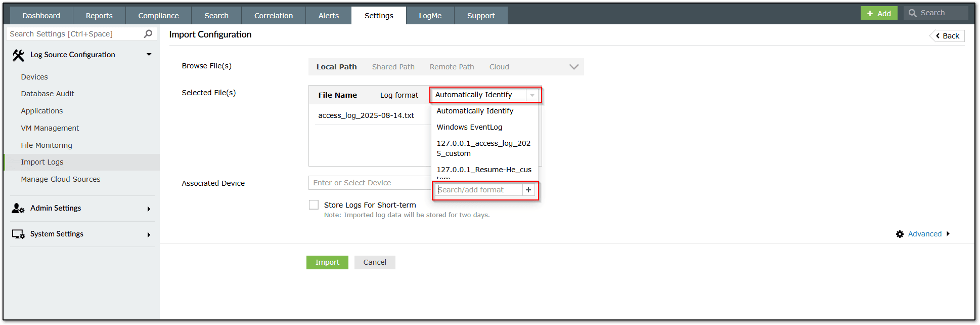The image size is (980, 325).
Task: Open the Automatically Identify log format dropdown
Action: pyautogui.click(x=532, y=95)
